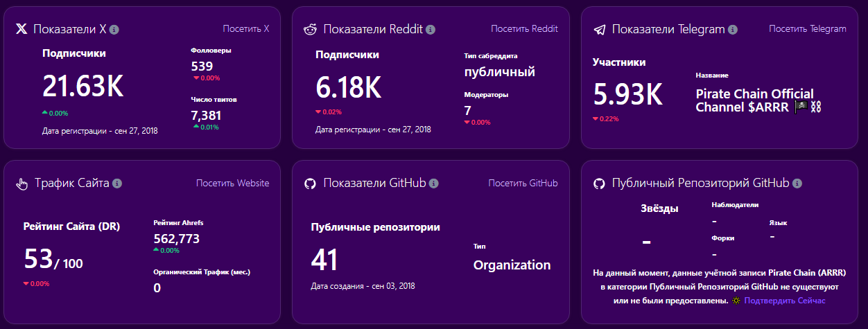Click green up arrow under 21.63K
The height and width of the screenshot is (329, 868).
pyautogui.click(x=45, y=112)
